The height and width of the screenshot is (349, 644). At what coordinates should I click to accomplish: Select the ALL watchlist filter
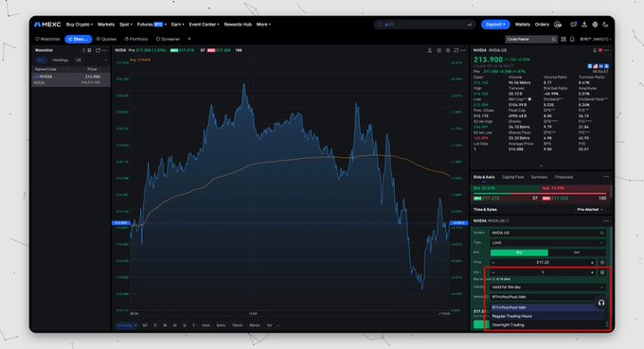pos(41,60)
